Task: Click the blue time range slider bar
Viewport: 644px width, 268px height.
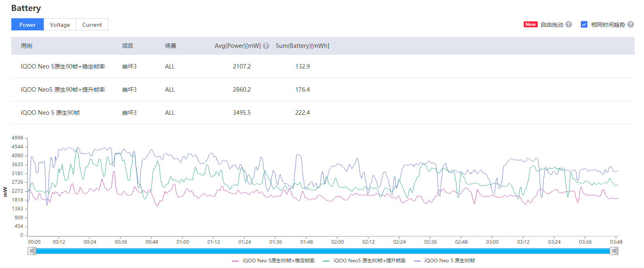Action: [323, 251]
